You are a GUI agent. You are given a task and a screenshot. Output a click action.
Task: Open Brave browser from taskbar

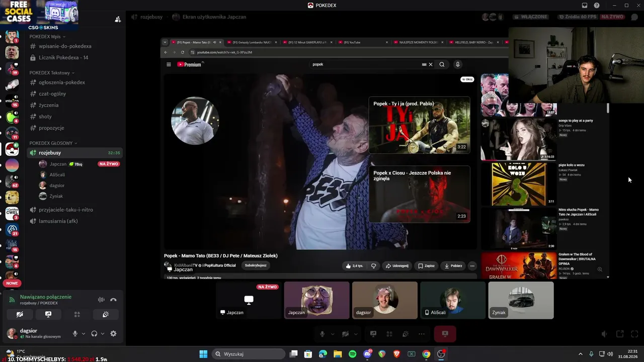point(397,354)
